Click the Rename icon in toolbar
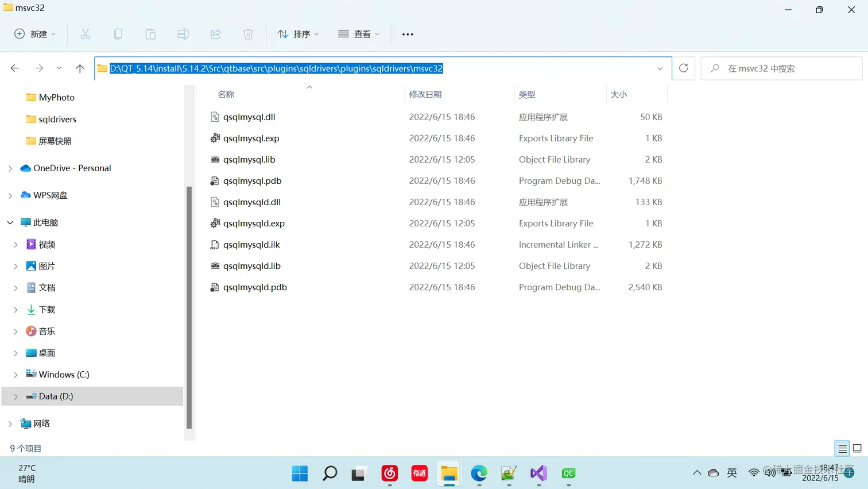868x489 pixels. pos(183,34)
